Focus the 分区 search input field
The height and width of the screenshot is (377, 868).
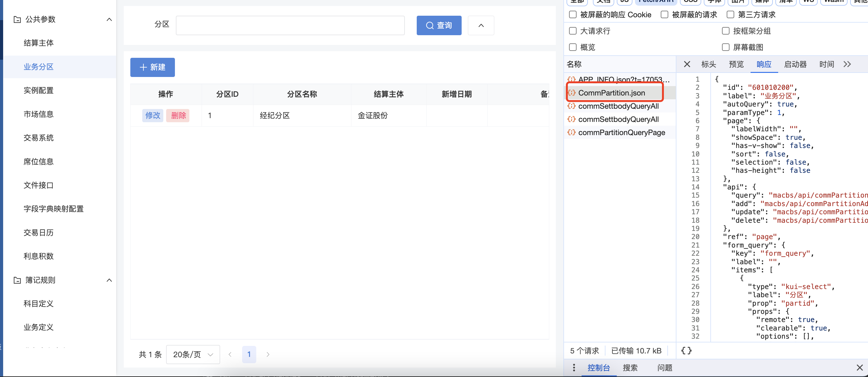[290, 25]
